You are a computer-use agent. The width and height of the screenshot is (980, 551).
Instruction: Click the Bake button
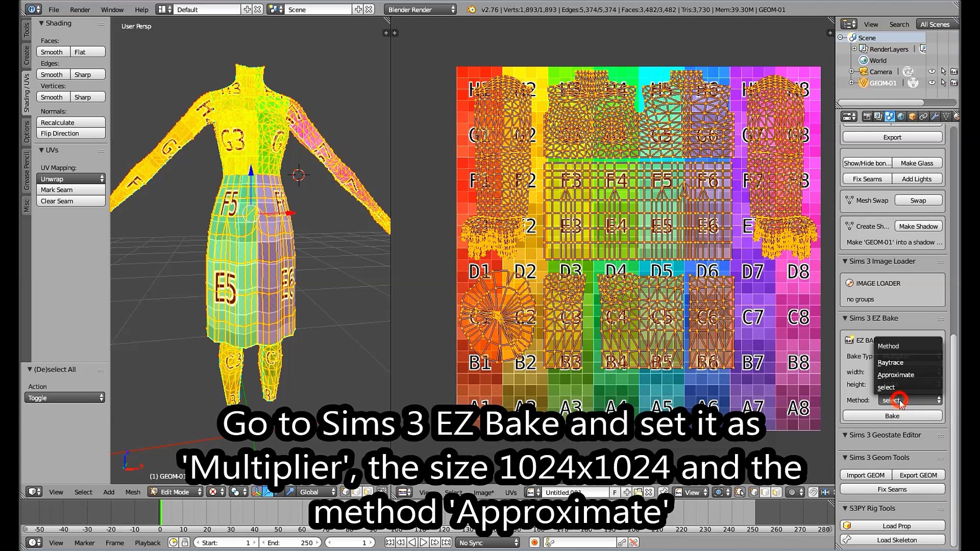point(892,416)
